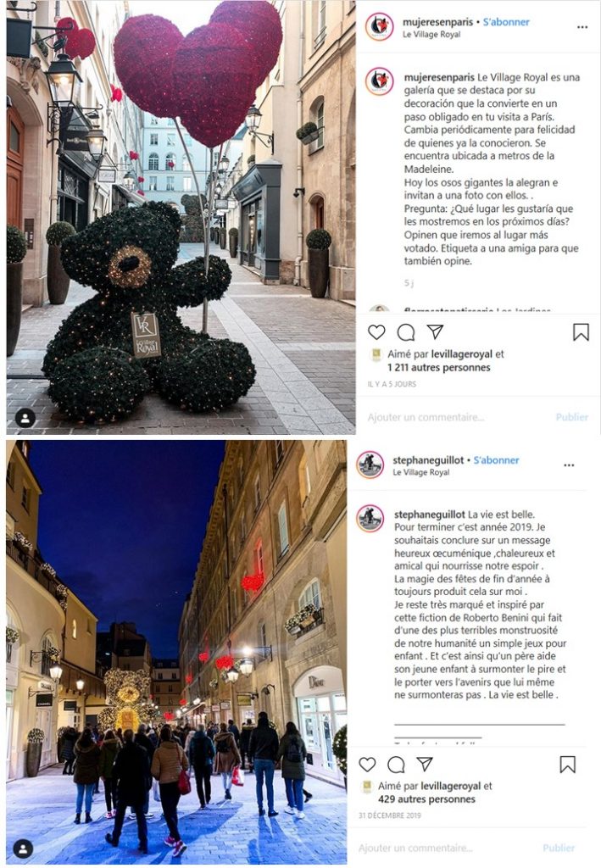This screenshot has height=868, width=601.
Task: Click Le Village Royal location under stephaneguillot
Action: pyautogui.click(x=421, y=472)
